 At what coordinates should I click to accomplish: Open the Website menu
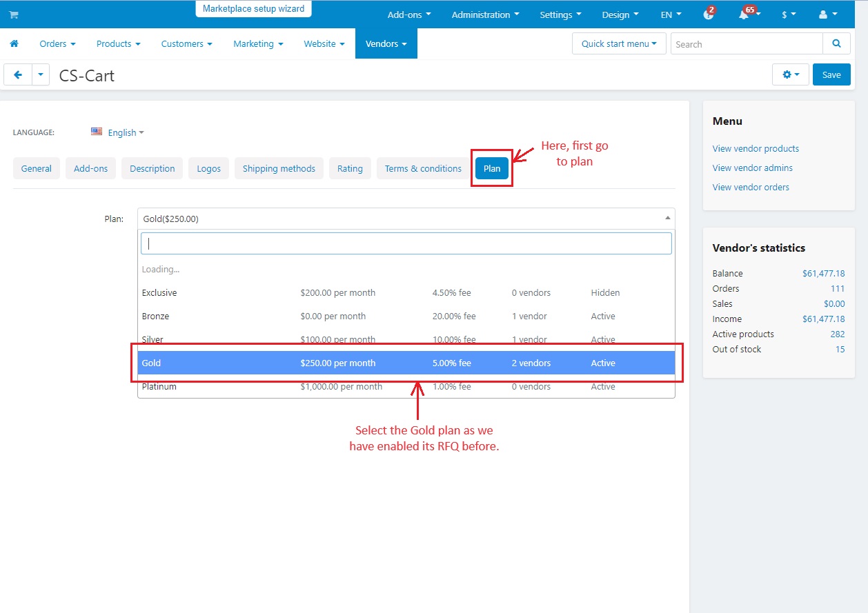(x=324, y=43)
